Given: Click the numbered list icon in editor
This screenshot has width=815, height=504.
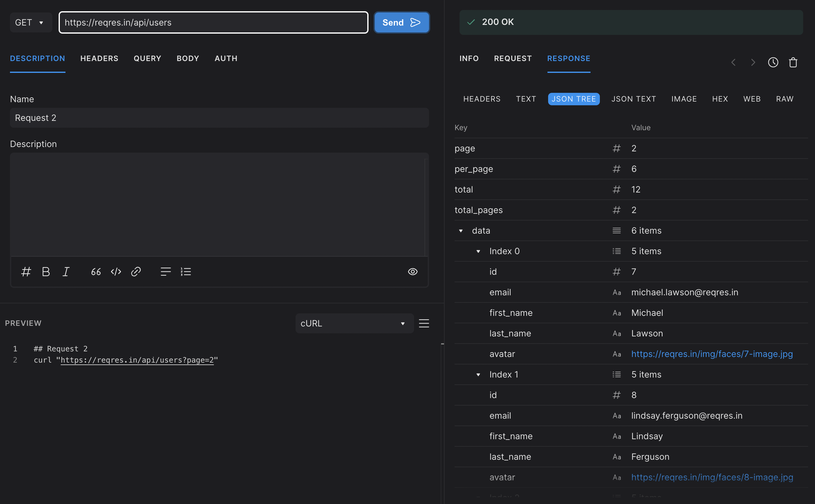Looking at the screenshot, I should (x=186, y=272).
